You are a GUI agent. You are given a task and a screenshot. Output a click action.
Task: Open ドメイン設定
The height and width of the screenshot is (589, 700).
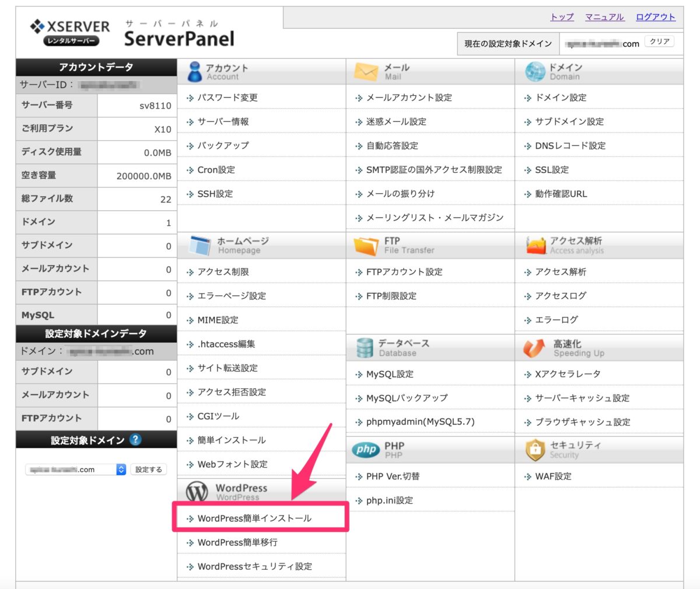click(x=561, y=97)
